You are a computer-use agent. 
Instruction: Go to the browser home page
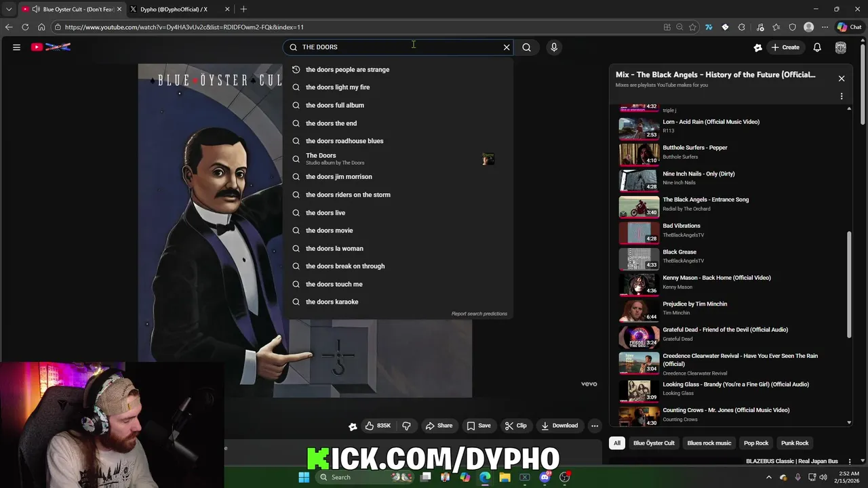pyautogui.click(x=41, y=27)
